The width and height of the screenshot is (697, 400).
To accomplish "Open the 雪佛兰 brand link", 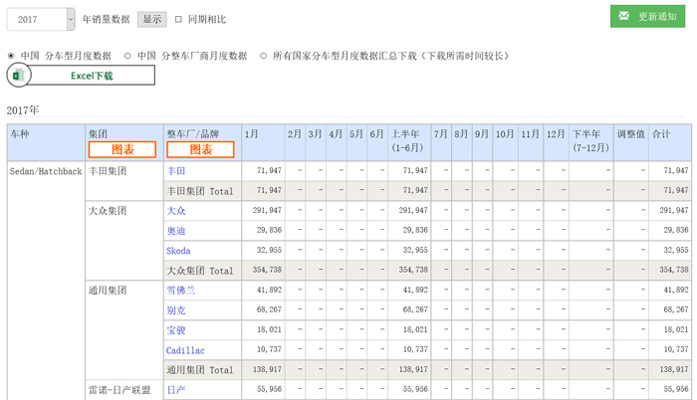I will pyautogui.click(x=180, y=290).
